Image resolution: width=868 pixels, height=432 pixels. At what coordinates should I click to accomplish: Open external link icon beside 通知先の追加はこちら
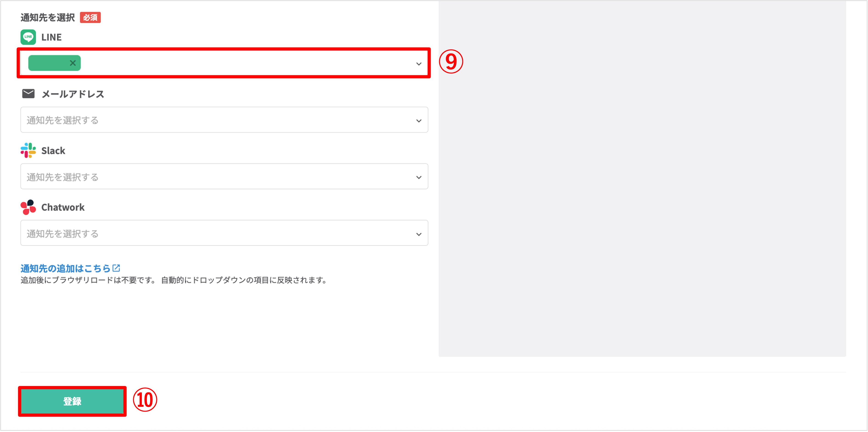tap(116, 268)
